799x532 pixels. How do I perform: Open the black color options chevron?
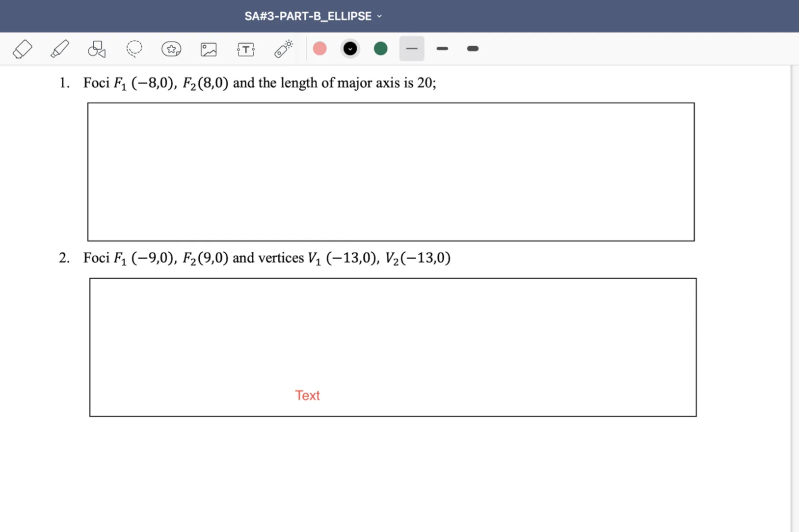coord(350,49)
